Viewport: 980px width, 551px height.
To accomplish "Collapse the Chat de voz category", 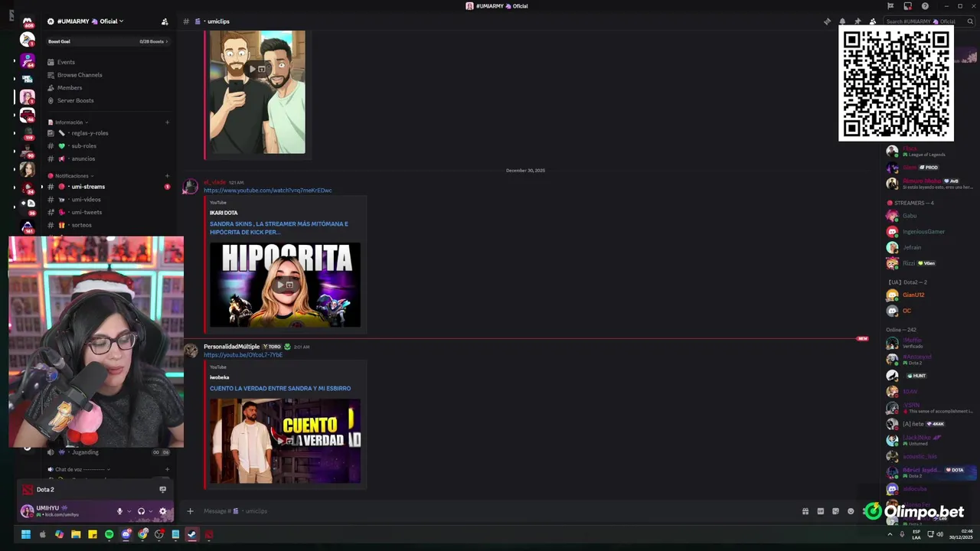I will 80,470.
